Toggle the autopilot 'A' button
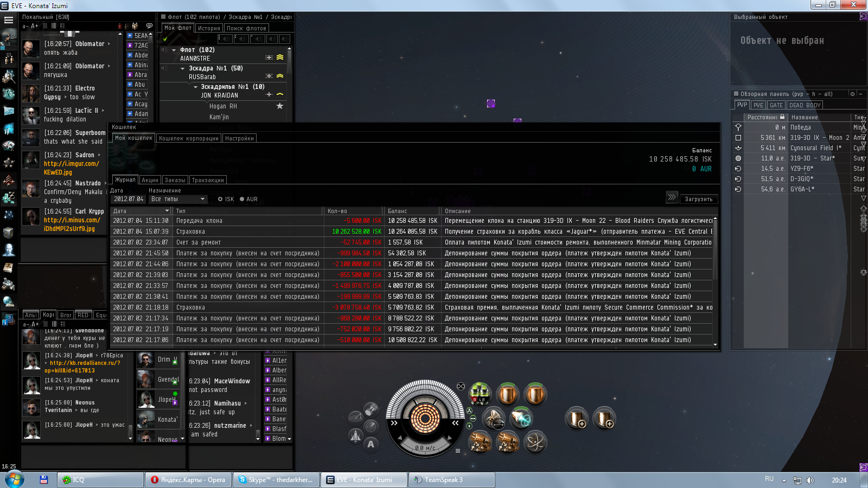This screenshot has height=488, width=868. click(371, 444)
